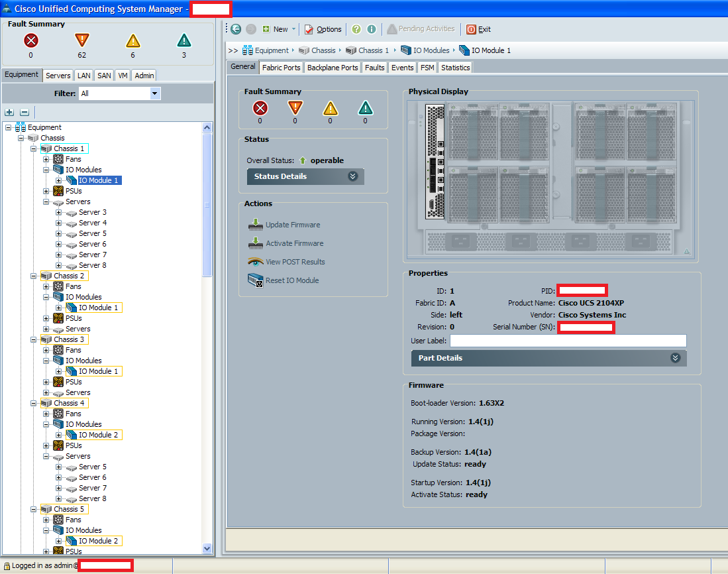The image size is (728, 574).
Task: Click Reset IO Module action
Action: (291, 280)
